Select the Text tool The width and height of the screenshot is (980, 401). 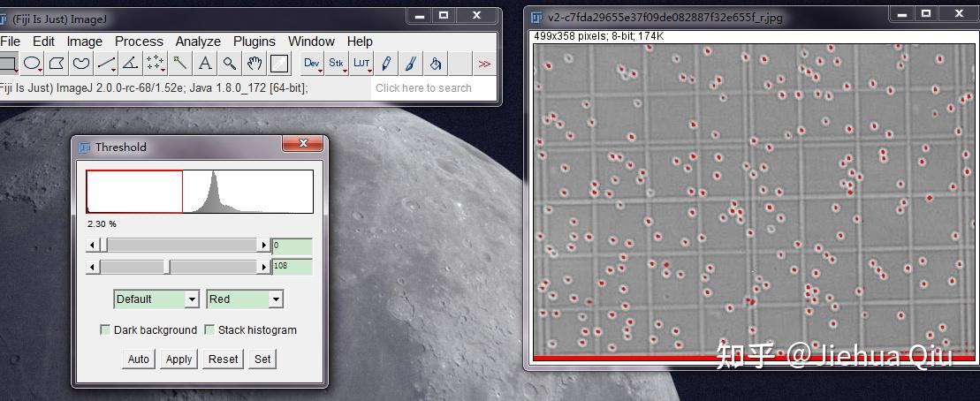click(x=205, y=63)
